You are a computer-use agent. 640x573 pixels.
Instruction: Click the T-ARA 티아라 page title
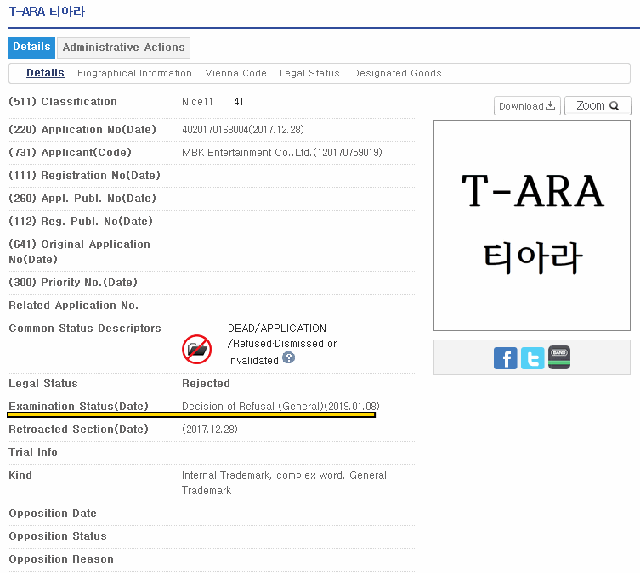(x=47, y=11)
